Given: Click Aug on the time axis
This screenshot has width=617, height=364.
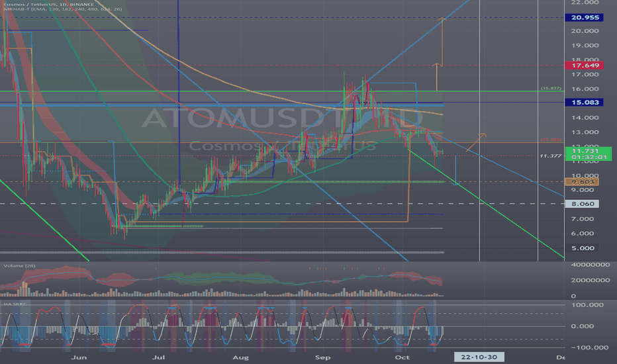Looking at the screenshot, I should coord(240,357).
